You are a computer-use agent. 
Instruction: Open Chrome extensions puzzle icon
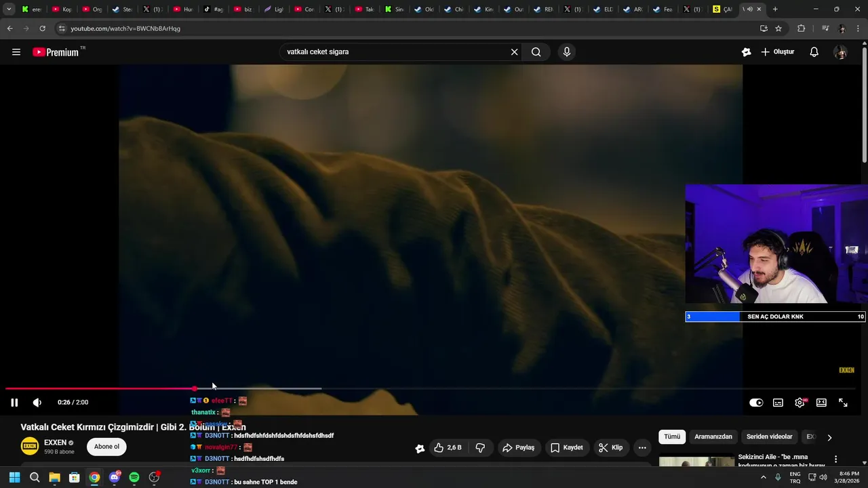click(x=801, y=28)
